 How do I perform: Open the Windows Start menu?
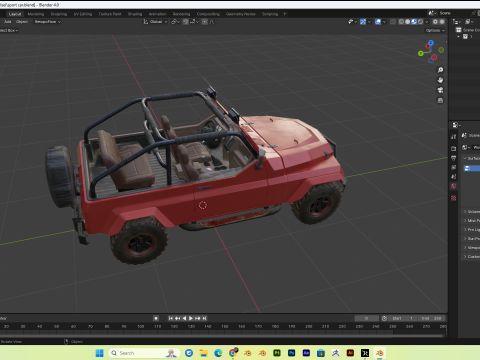pos(99,353)
